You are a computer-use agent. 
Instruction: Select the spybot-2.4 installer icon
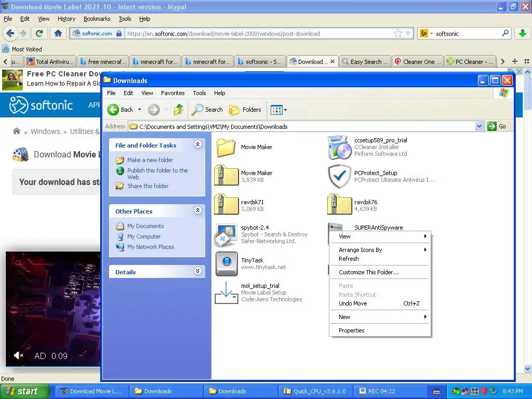pyautogui.click(x=226, y=234)
